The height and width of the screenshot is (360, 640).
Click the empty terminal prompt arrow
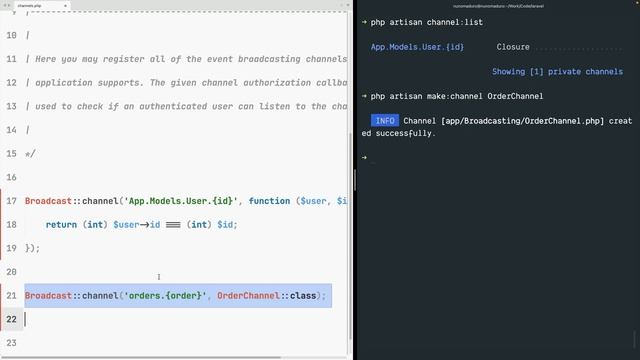[364, 158]
